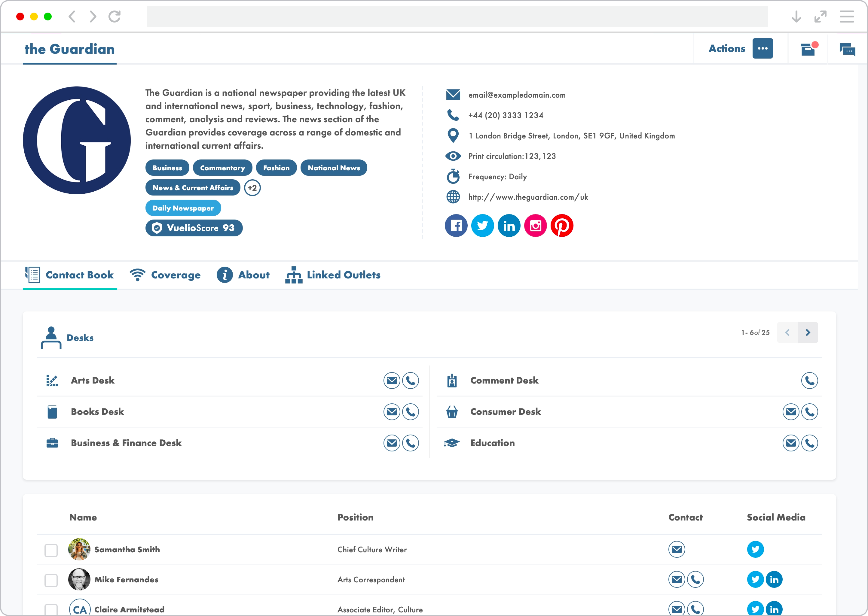Click the email icon for Consumer Desk
Viewport: 868px width, 616px height.
tap(789, 412)
